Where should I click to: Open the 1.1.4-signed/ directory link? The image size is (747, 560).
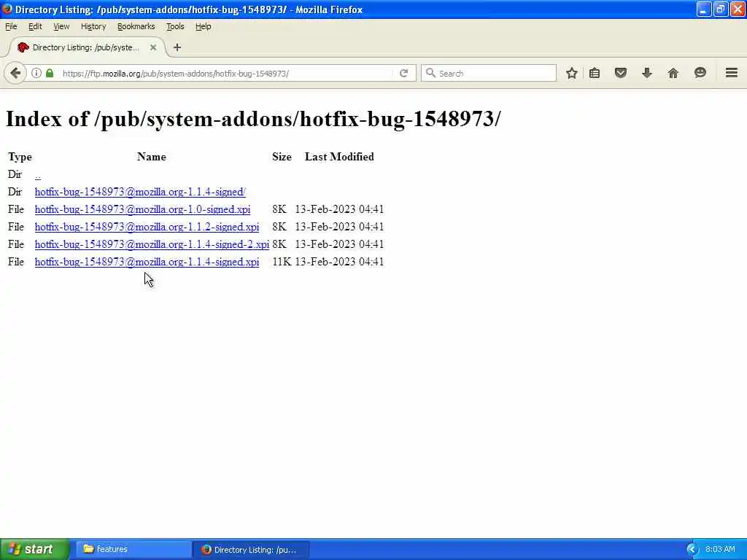point(140,192)
